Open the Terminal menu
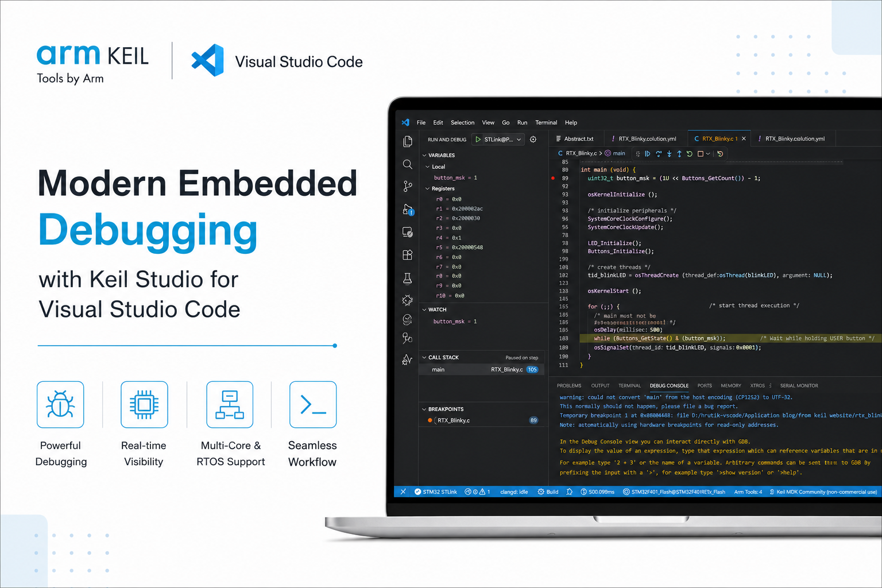Viewport: 882px width, 588px height. coord(546,122)
